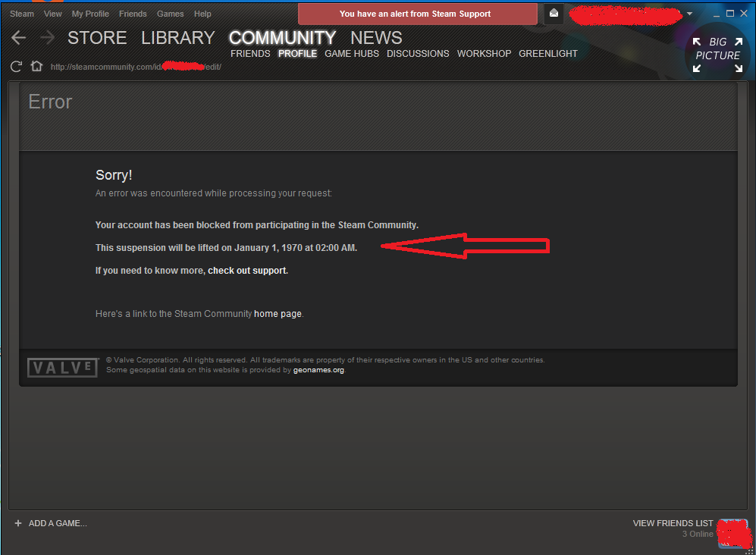Open the home icon beside the URL

coord(36,66)
